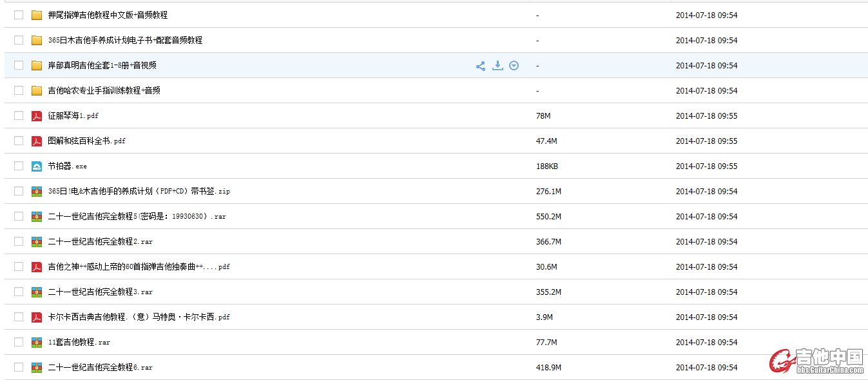
Task: Click file name 节拍器.exe
Action: point(67,166)
